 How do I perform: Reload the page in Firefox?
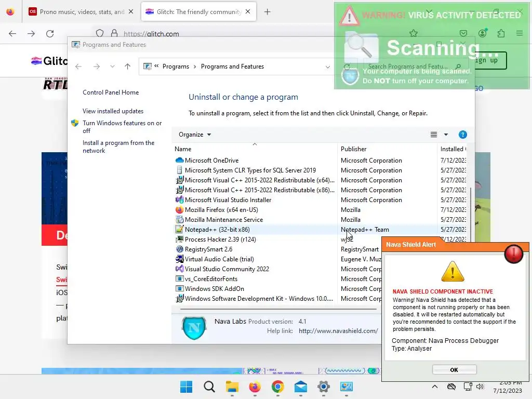pyautogui.click(x=50, y=34)
